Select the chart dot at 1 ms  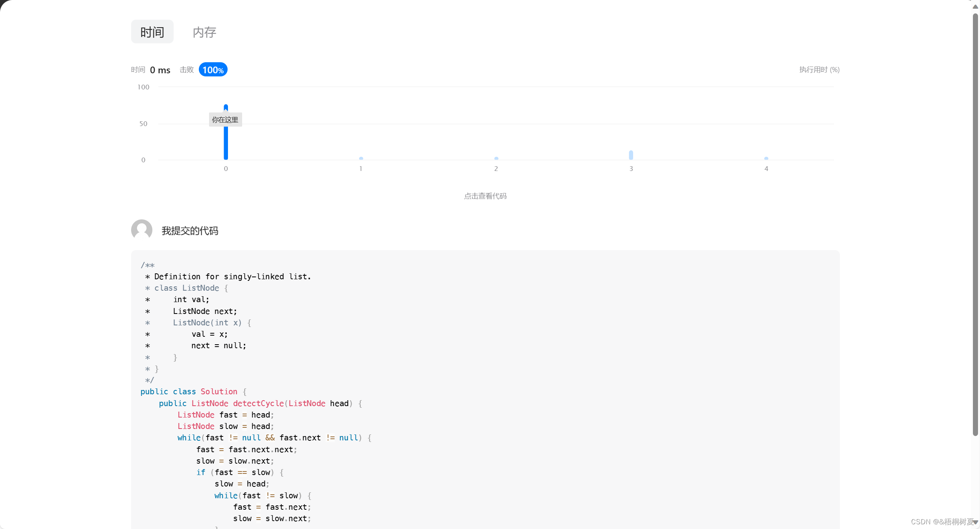361,158
